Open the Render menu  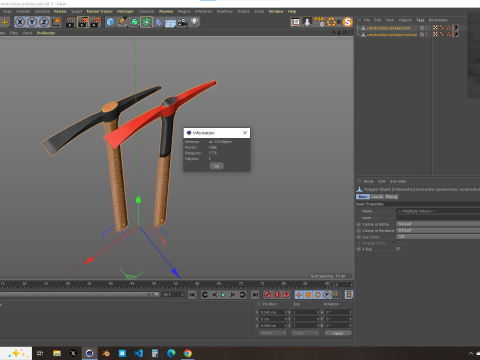tap(60, 11)
